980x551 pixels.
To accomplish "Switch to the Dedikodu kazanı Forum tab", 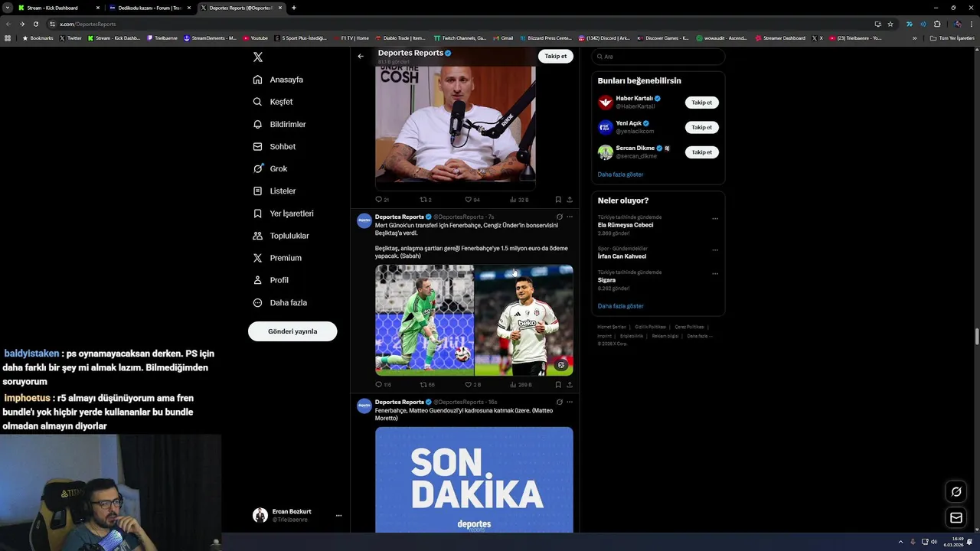I will pos(150,8).
